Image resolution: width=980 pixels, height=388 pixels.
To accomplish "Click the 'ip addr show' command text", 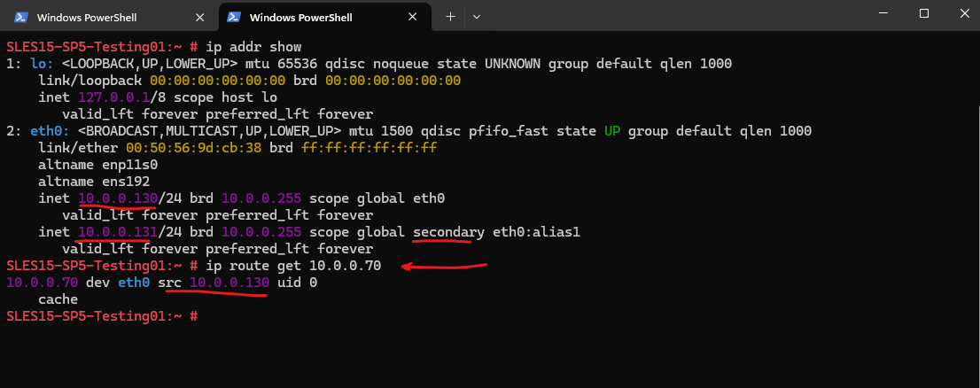I will tap(253, 47).
